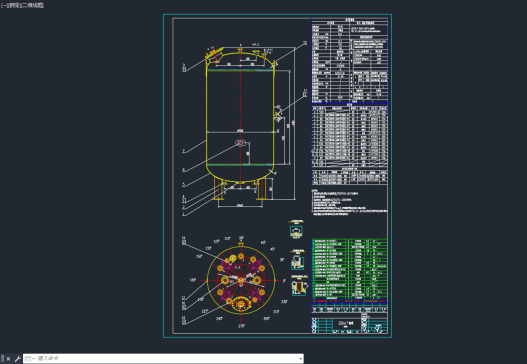Open the [-] viewport controls menu
The width and height of the screenshot is (527, 364).
click(x=3, y=5)
